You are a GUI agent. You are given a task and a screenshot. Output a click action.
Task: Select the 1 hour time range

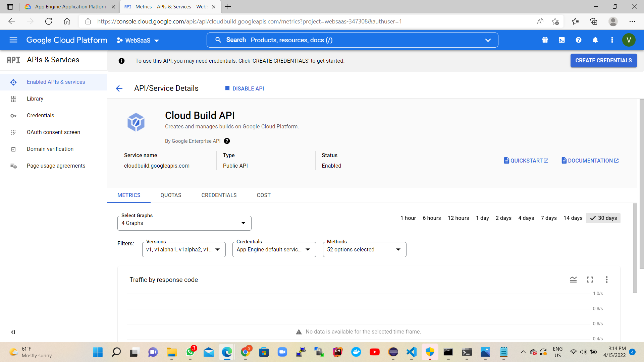tap(408, 218)
